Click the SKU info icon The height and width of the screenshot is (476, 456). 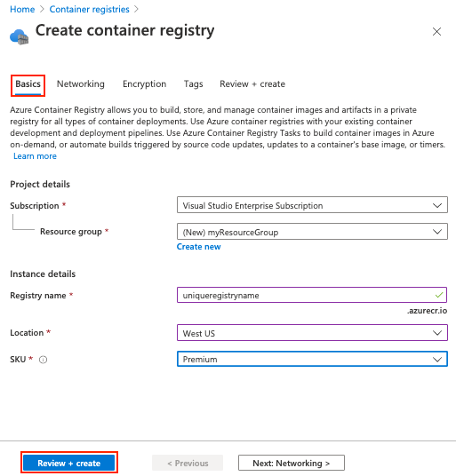[44, 360]
